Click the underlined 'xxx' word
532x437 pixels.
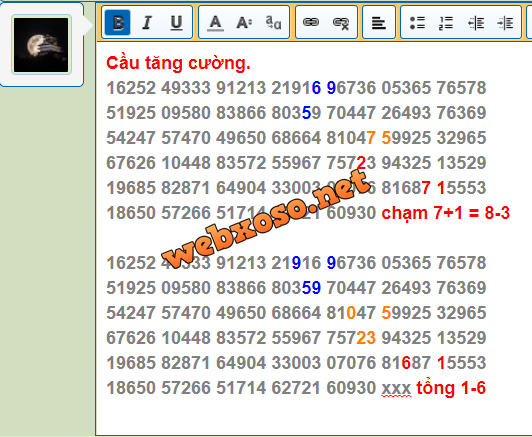pos(396,388)
